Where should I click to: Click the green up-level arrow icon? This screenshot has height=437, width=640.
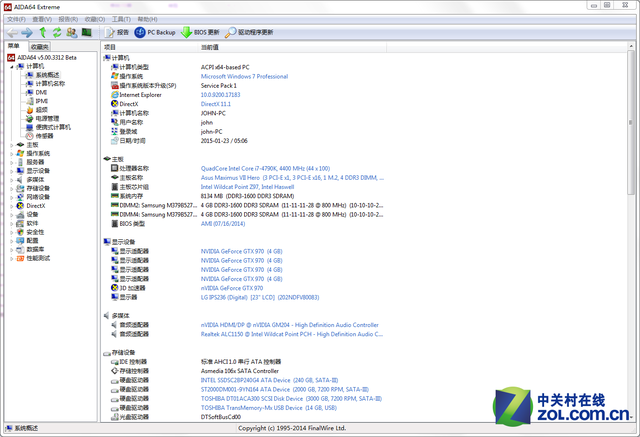42,32
